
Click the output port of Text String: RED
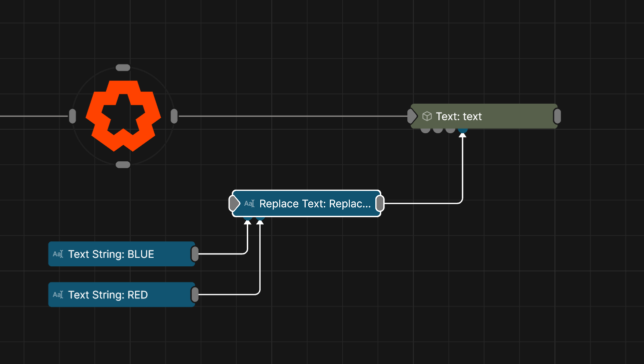195,295
